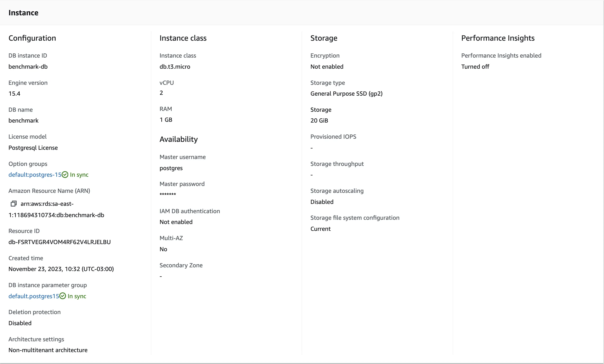Screen dimensions: 604x364
Task: Click the Instance page header
Action: pos(23,12)
